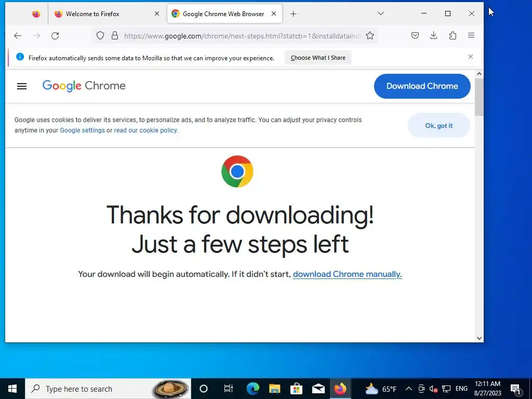Open tracking protection shield info

pyautogui.click(x=100, y=36)
